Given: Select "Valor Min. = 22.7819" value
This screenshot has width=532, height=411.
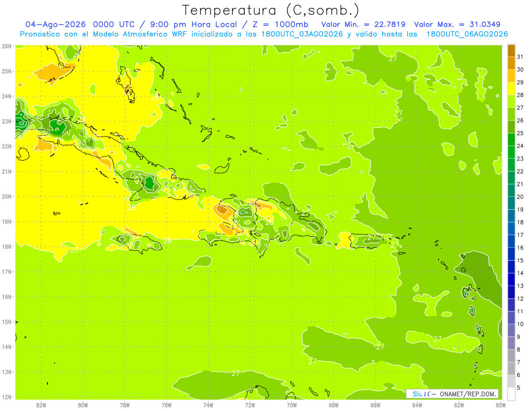Looking at the screenshot, I should [x=364, y=24].
